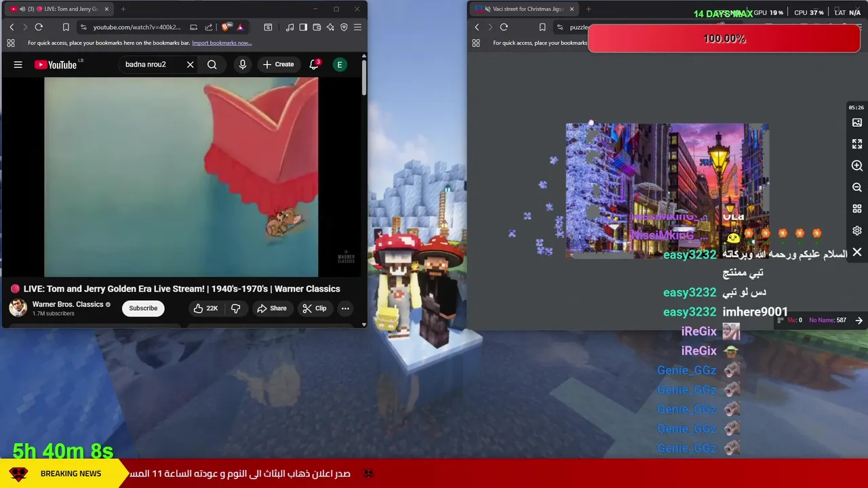
Task: Clip the Tom and Jerry live stream
Action: [315, 308]
